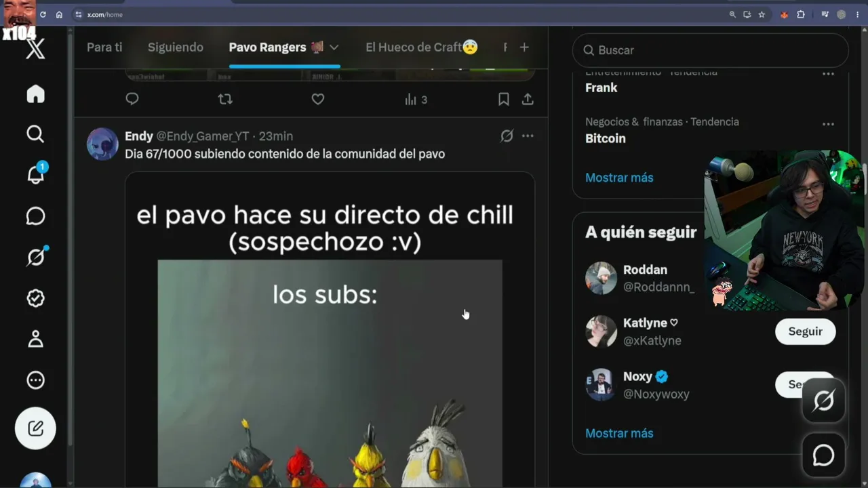Screen dimensions: 868x488
Task: Open Explore search in the left sidebar
Action: pos(35,134)
